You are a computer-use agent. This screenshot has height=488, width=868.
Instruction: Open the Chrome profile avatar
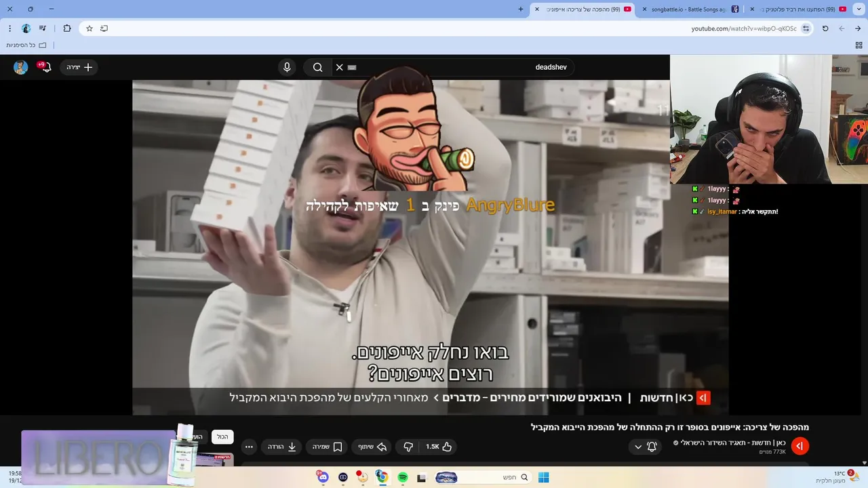click(x=26, y=28)
